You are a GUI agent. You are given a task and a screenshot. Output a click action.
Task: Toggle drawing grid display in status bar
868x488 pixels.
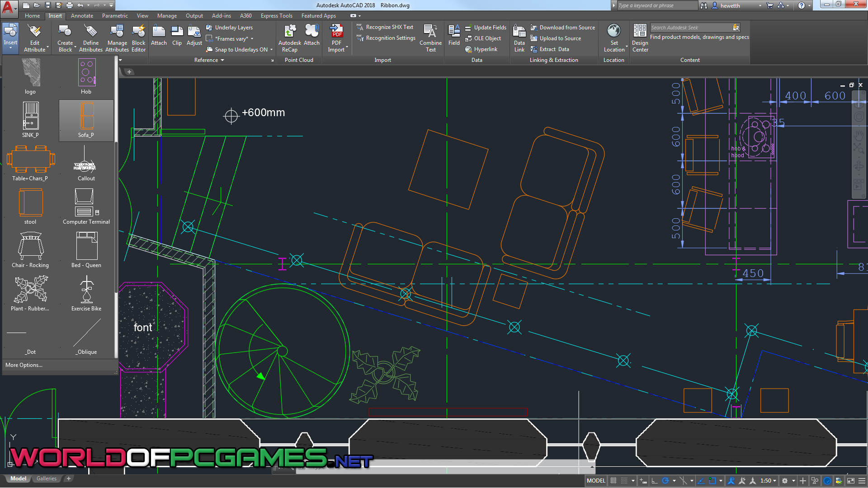pos(613,481)
